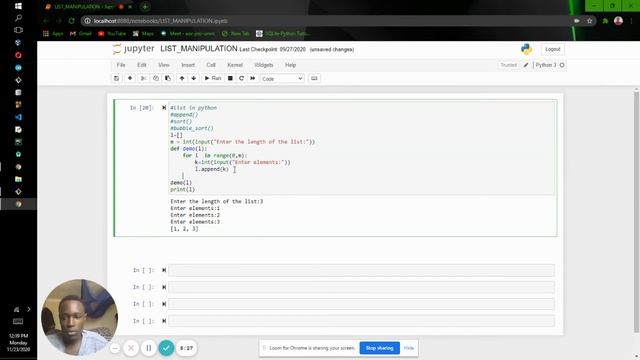Viewport: 640px width, 360px height.
Task: Run the fourth empty cell via its play icon
Action: tap(164, 321)
